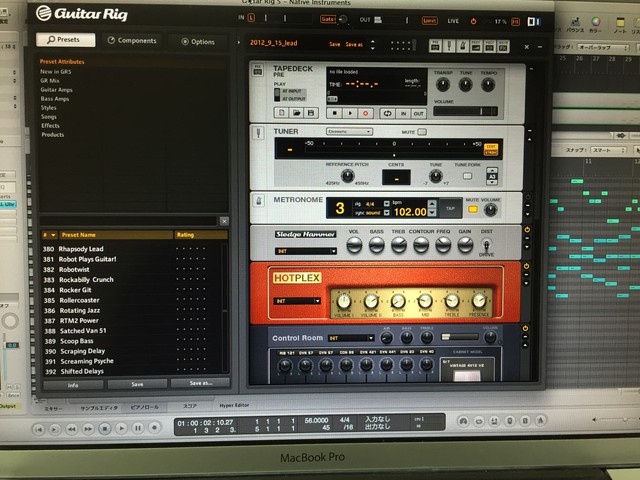This screenshot has height=480, width=640.
Task: Save Tapedeck recording with floppy disk icon
Action: tap(311, 113)
